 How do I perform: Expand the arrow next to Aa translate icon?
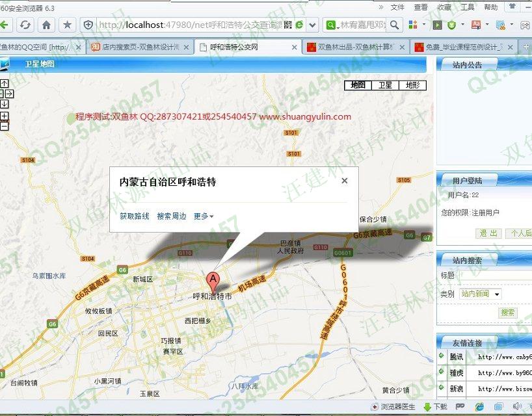coord(487,25)
